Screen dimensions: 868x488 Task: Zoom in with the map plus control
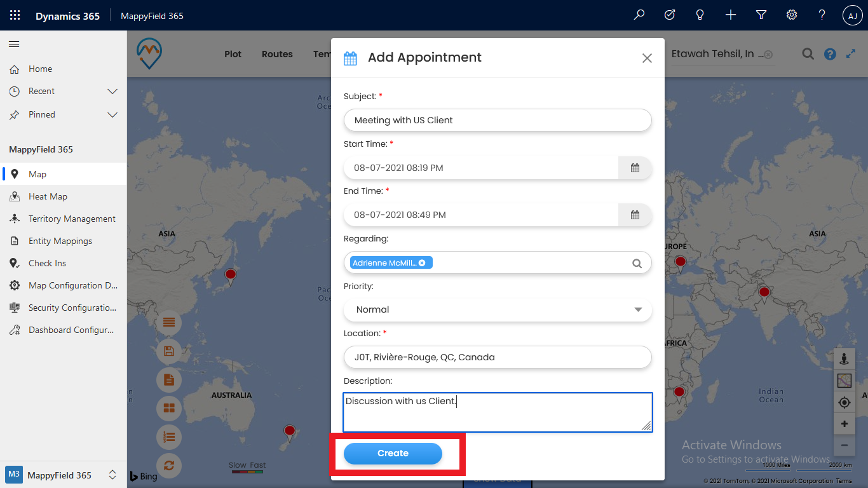(x=844, y=424)
